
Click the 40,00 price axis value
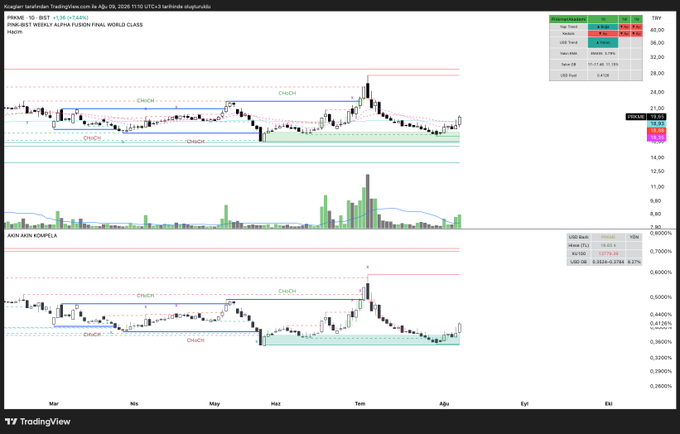pos(657,30)
